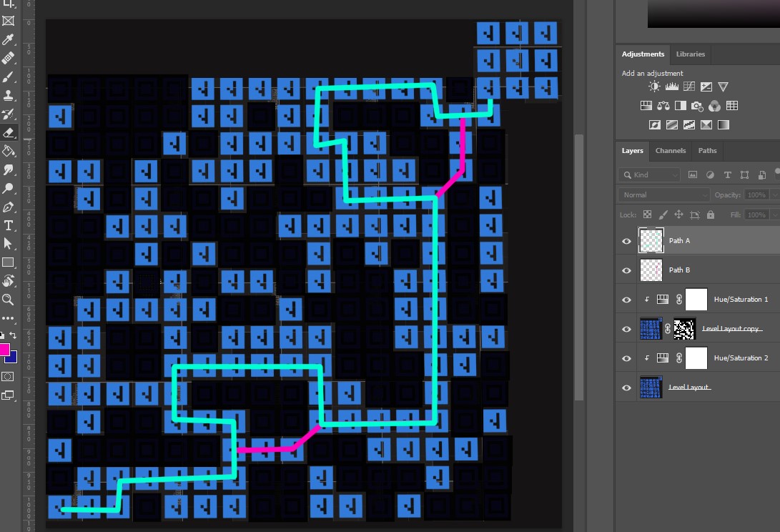
Task: Hide the Path B layer
Action: (x=626, y=271)
